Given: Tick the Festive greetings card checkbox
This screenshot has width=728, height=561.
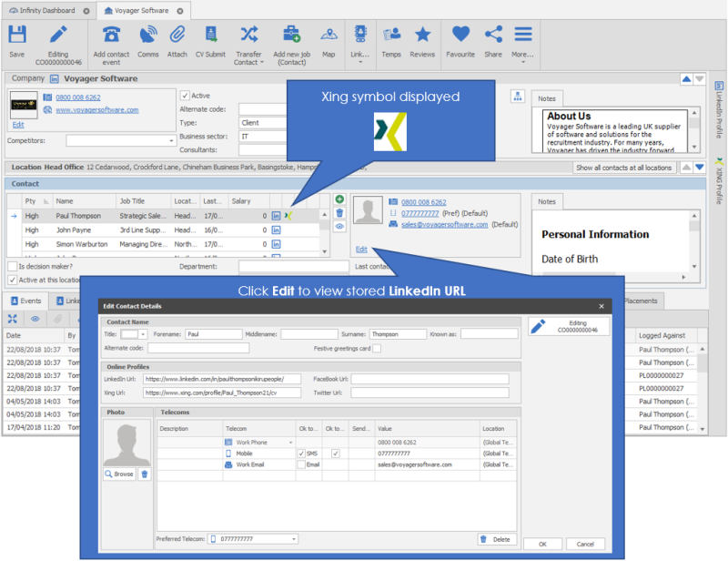Looking at the screenshot, I should point(377,348).
